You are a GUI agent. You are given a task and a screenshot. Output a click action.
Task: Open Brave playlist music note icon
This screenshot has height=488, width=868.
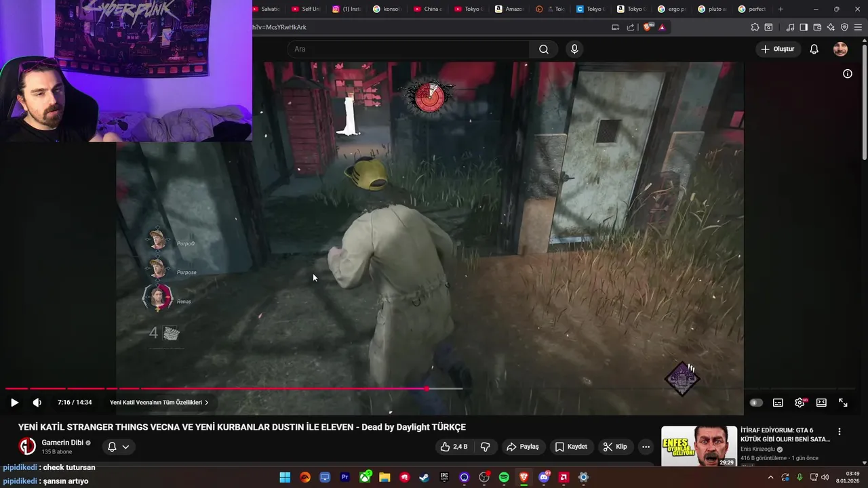click(x=790, y=27)
